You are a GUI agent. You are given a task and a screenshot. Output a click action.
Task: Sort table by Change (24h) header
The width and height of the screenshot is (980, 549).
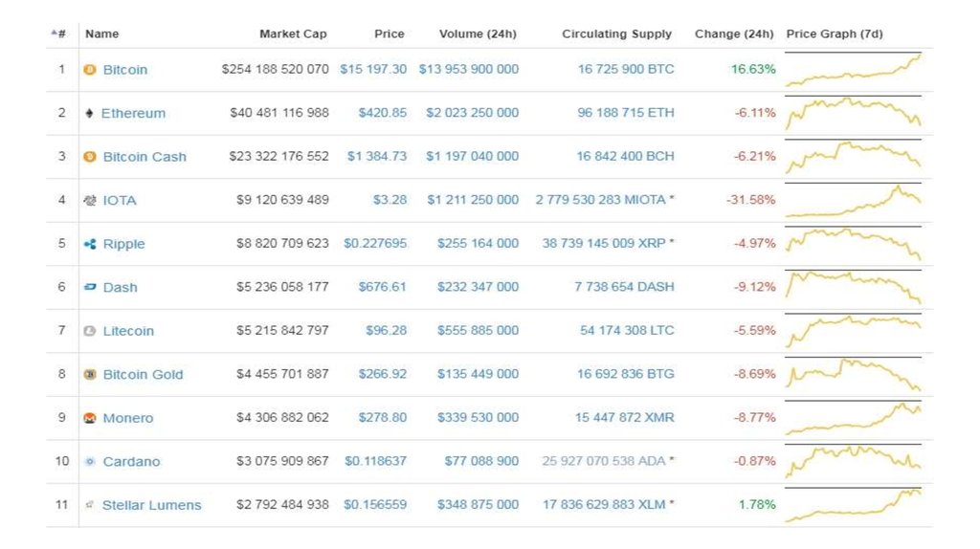click(x=733, y=34)
